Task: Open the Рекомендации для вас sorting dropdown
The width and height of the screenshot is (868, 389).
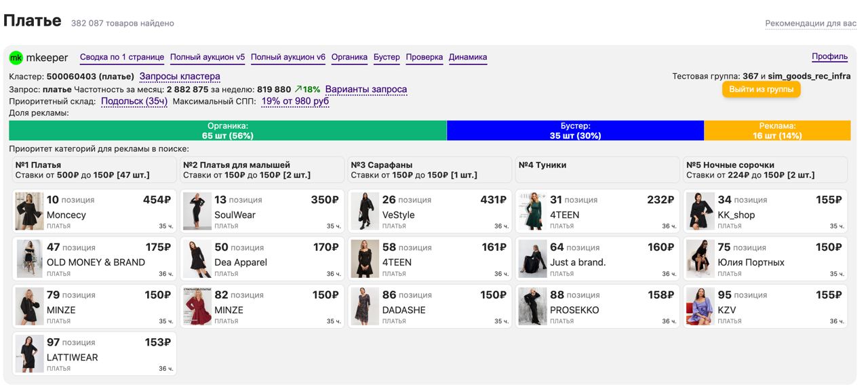Action: coord(810,23)
